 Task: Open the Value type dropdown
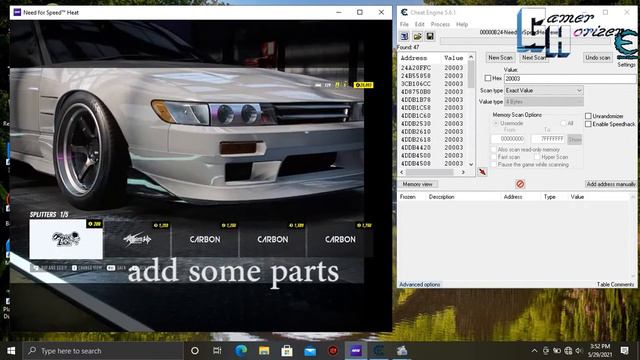tap(544, 102)
